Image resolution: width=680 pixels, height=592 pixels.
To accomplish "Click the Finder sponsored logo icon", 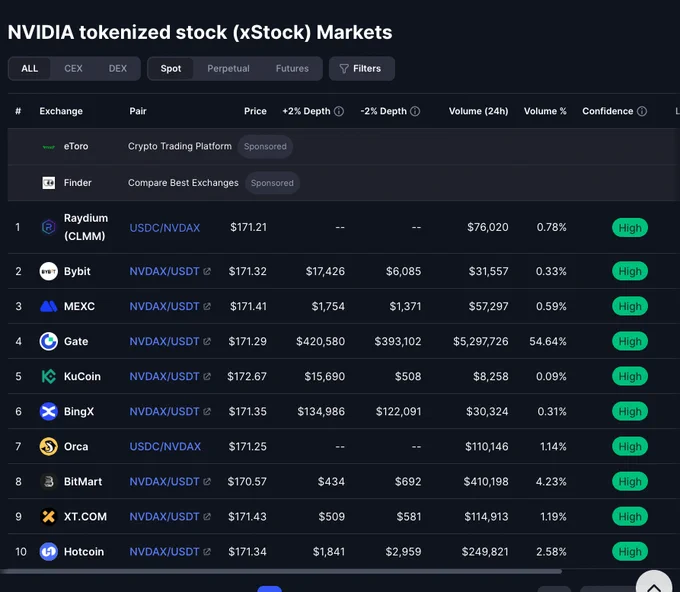I will (49, 183).
